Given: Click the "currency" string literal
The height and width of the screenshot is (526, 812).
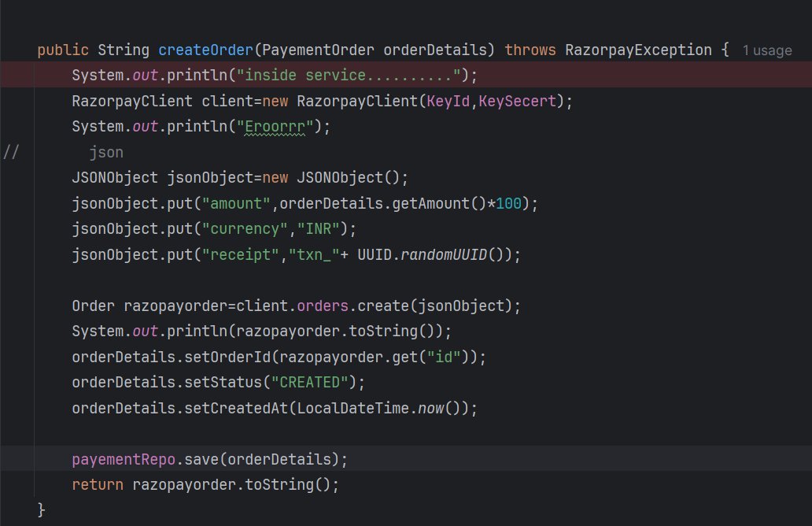Looking at the screenshot, I should point(245,228).
